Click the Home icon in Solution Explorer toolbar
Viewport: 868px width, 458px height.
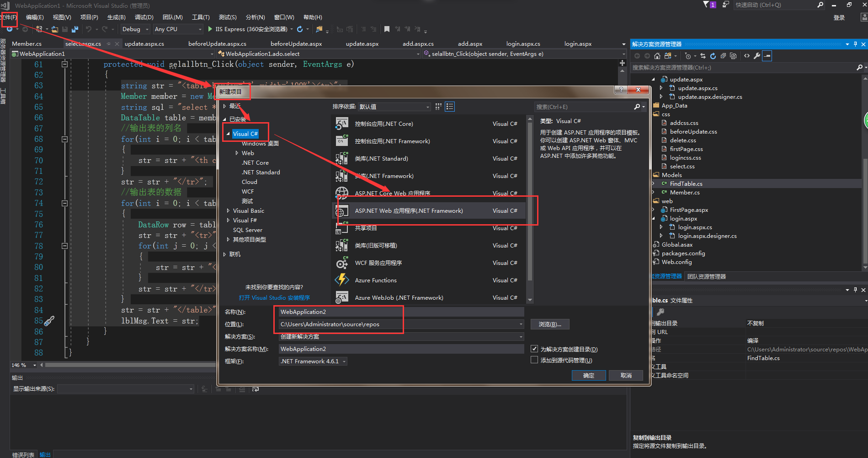pyautogui.click(x=657, y=56)
